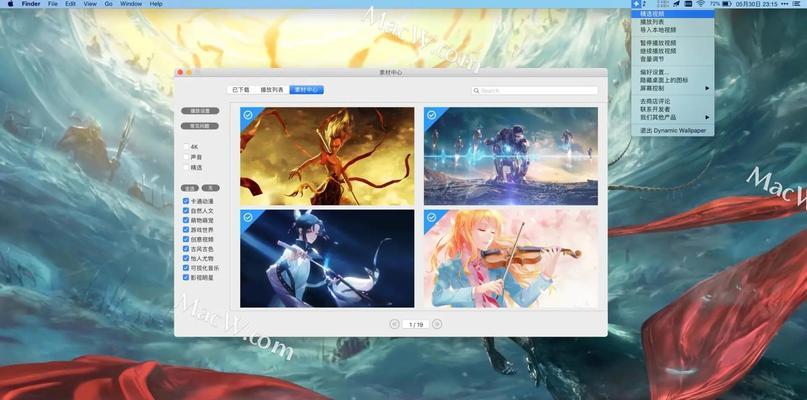Screen dimensions: 807x400
Task: Click the search magnifier icon
Action: point(477,91)
